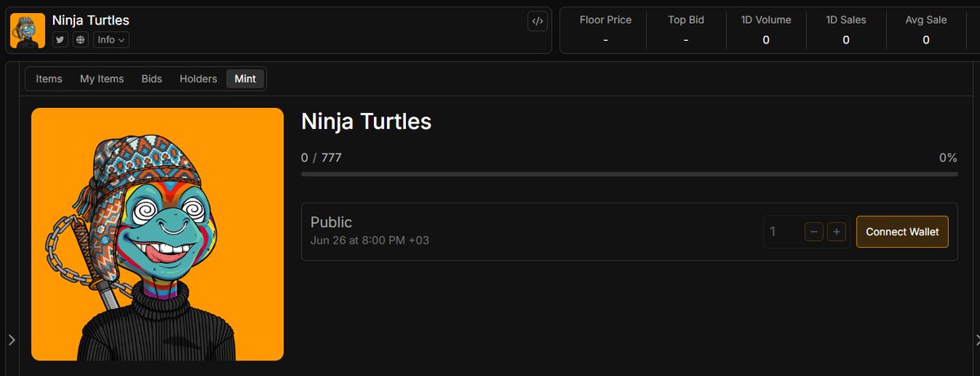980x376 pixels.
Task: Switch to the Items tab
Action: pos(49,78)
